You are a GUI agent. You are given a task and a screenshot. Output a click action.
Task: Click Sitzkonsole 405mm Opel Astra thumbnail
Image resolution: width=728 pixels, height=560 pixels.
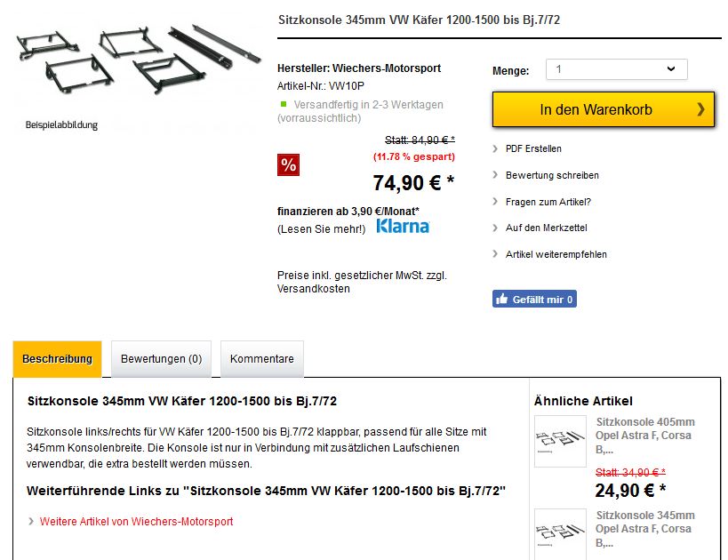560,441
